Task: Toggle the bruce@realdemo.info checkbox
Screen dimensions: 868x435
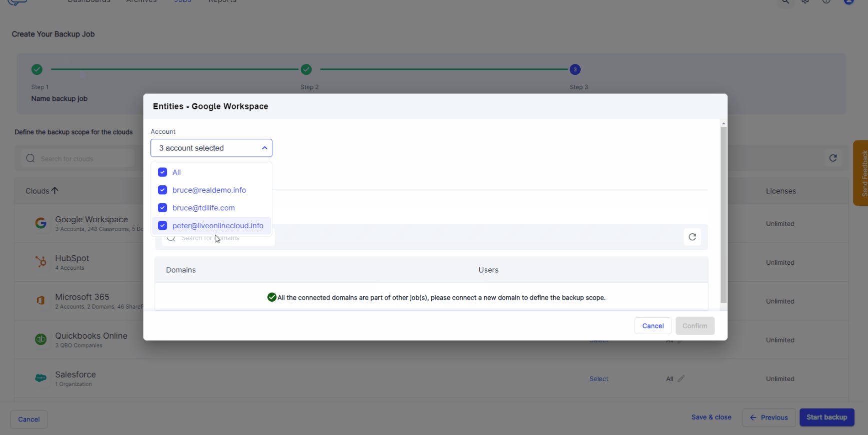Action: [x=162, y=190]
